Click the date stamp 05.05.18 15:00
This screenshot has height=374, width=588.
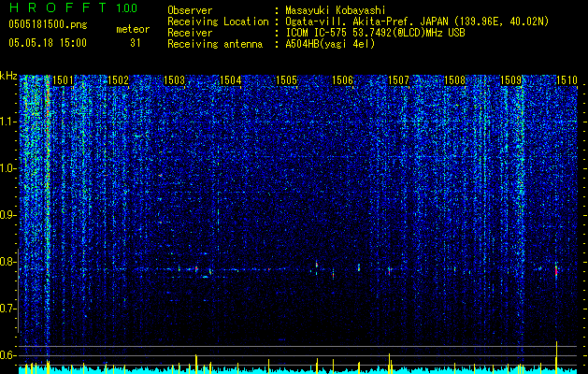pyautogui.click(x=48, y=43)
